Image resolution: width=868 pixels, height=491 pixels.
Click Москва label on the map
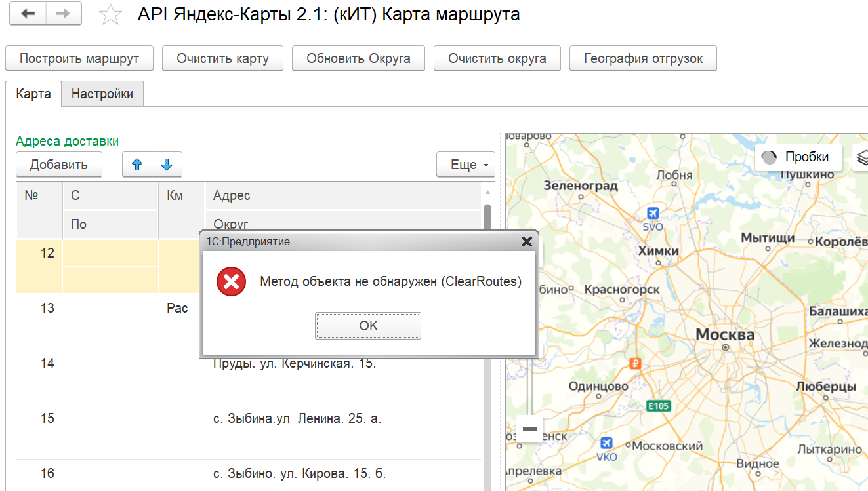725,335
